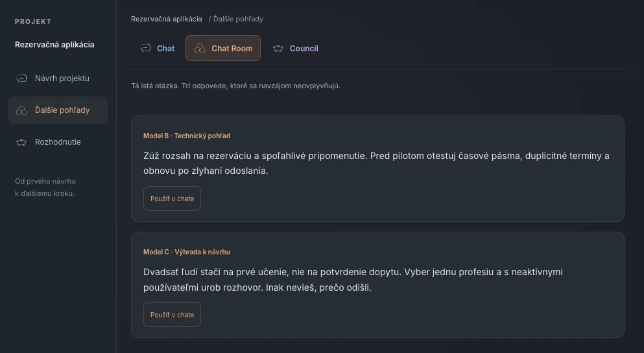This screenshot has height=353, width=644.
Task: Click the Ďalšie pohľady breadcrumb
Action: pos(238,19)
